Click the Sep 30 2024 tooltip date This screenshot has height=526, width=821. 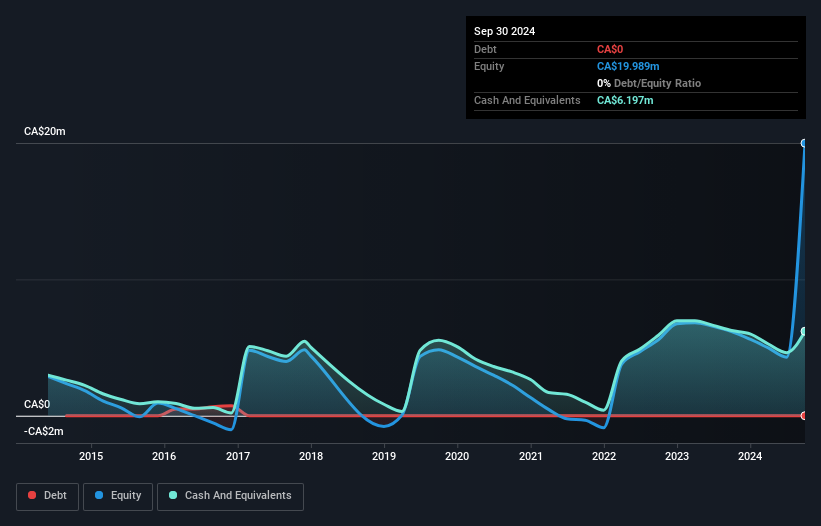point(505,31)
